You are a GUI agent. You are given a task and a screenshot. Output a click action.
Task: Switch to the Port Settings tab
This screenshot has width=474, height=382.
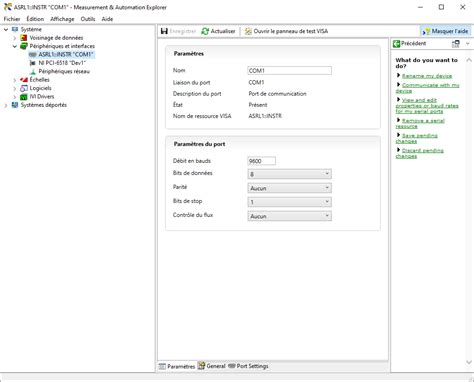point(248,366)
